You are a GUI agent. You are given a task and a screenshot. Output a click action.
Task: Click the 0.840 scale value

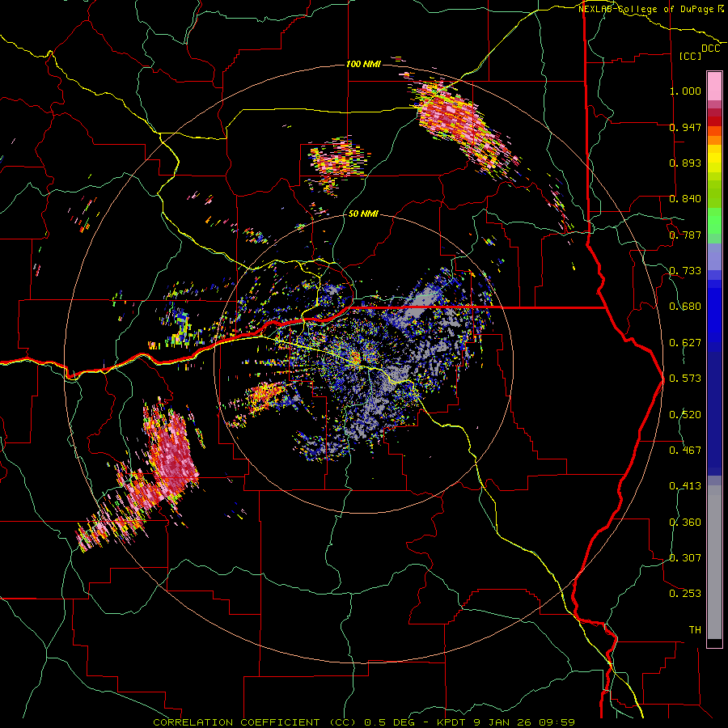pyautogui.click(x=685, y=199)
